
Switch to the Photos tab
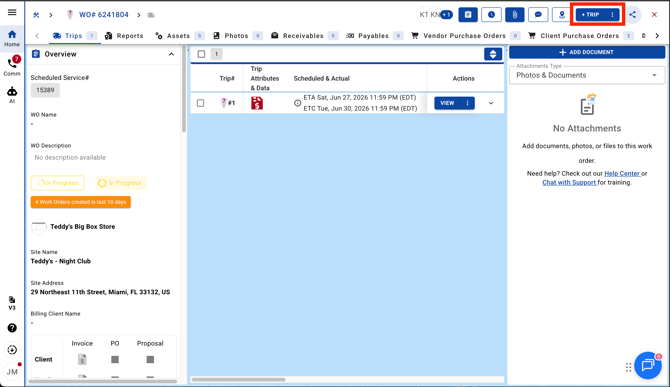click(237, 36)
